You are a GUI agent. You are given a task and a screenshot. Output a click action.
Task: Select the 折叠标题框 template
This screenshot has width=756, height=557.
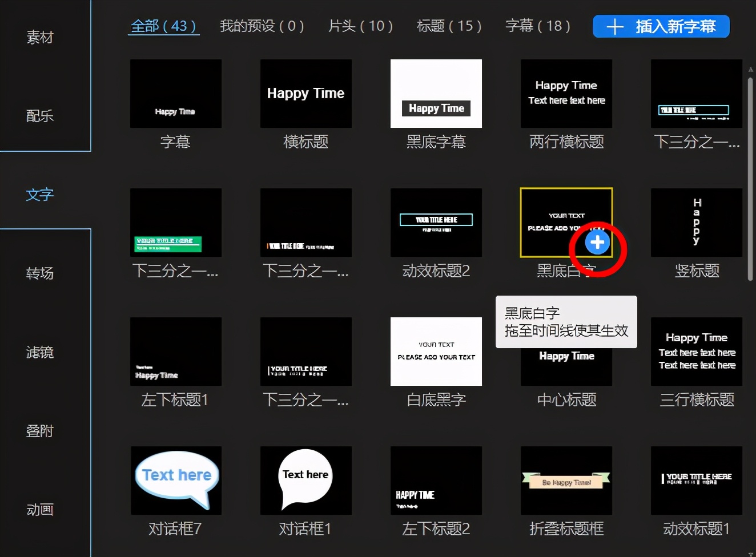(566, 481)
